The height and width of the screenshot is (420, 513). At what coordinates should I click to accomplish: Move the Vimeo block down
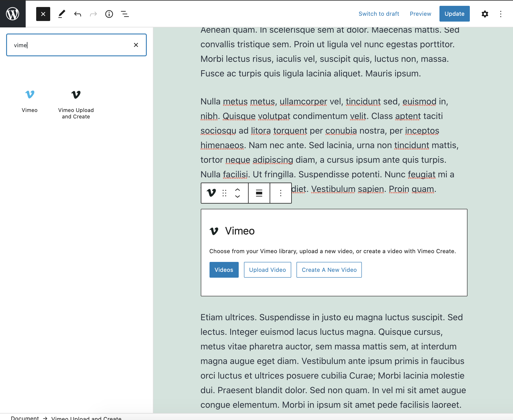(x=238, y=197)
